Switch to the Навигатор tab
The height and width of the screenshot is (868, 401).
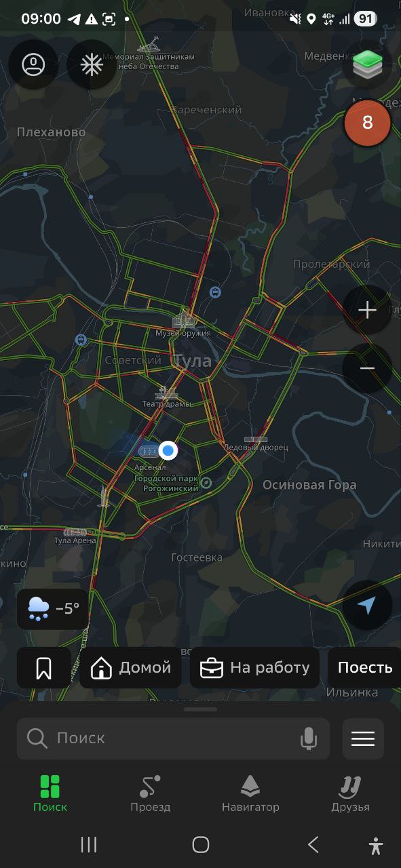pyautogui.click(x=250, y=794)
